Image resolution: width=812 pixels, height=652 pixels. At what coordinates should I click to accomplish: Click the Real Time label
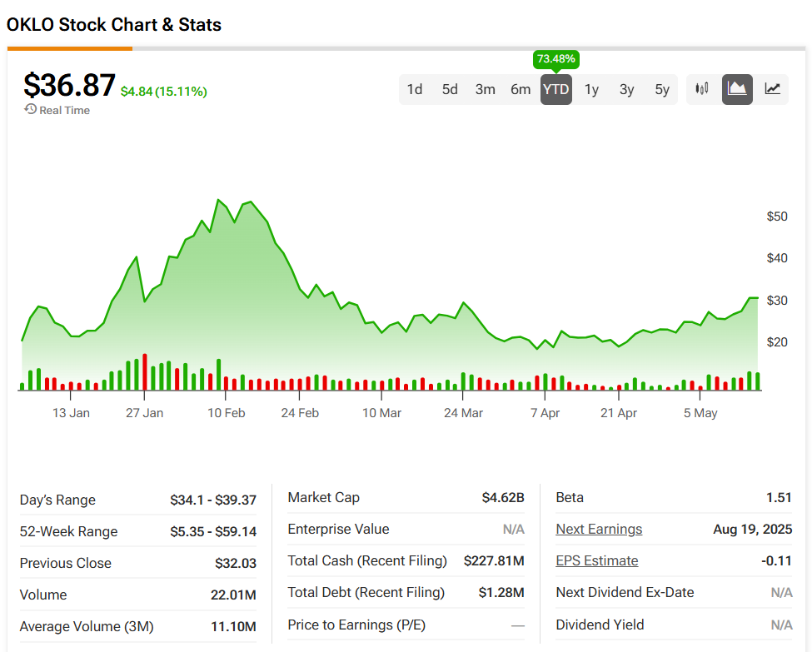(x=65, y=110)
